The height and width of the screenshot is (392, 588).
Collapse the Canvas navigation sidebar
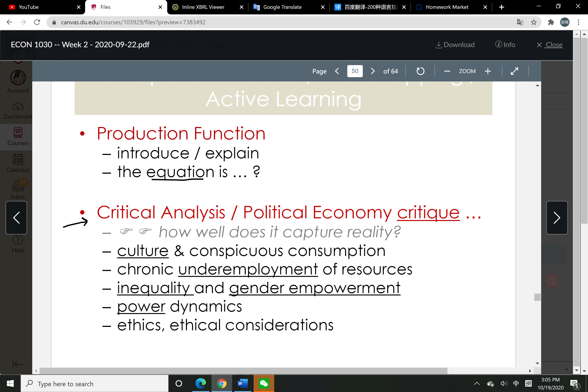click(x=18, y=364)
